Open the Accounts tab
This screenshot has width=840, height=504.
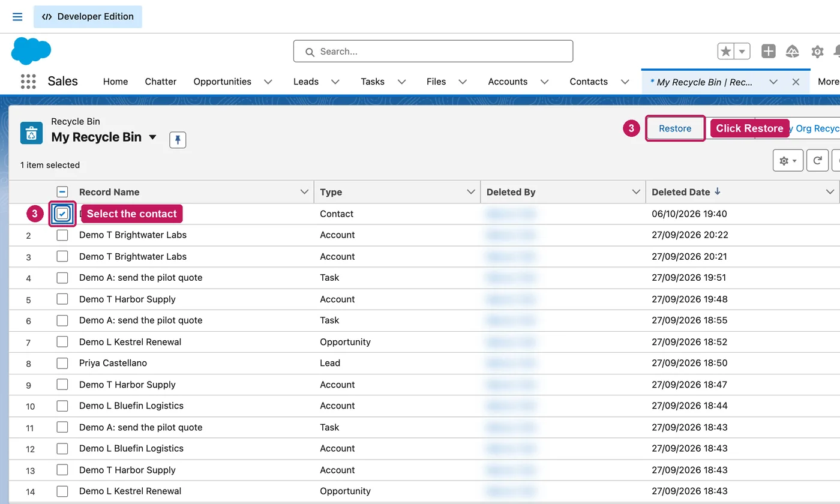(x=508, y=82)
